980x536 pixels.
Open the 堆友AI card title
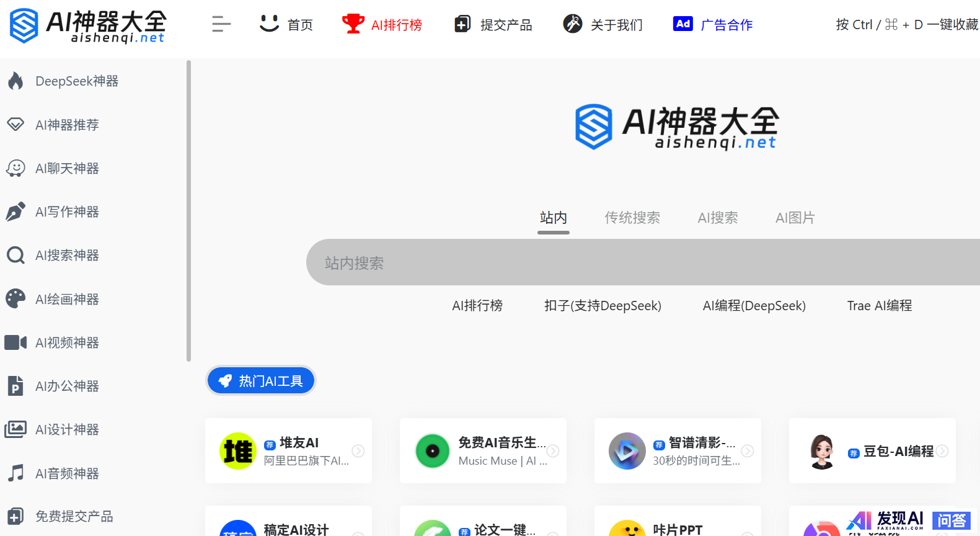[299, 442]
